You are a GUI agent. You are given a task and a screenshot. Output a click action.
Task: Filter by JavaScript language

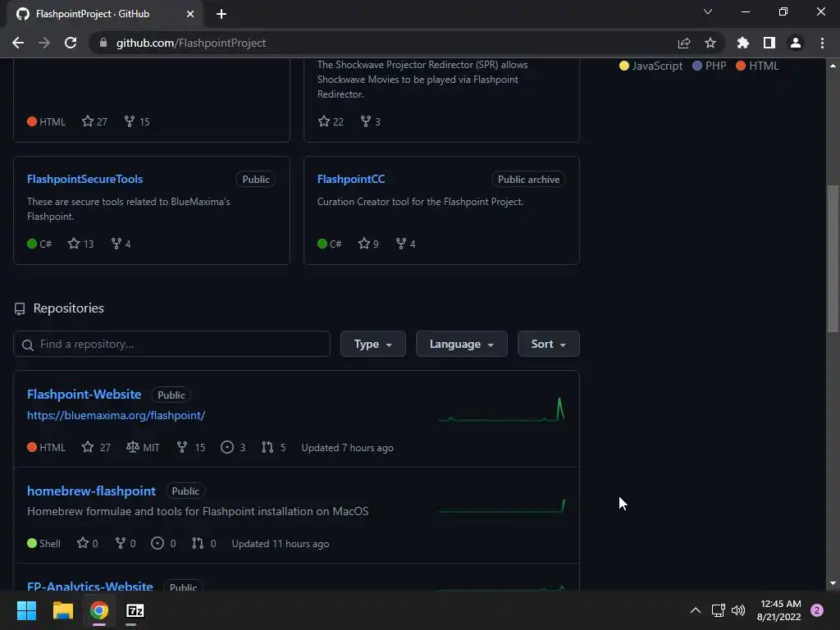[x=651, y=66]
